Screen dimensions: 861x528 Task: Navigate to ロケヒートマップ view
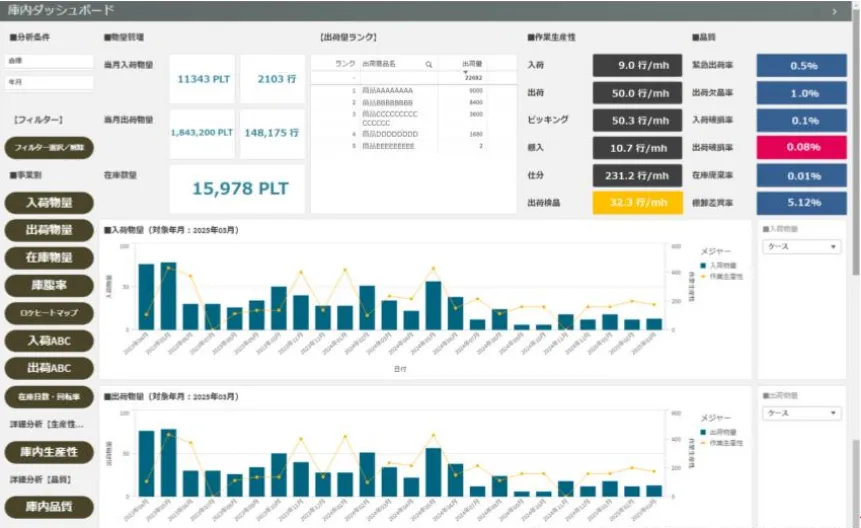tap(49, 313)
